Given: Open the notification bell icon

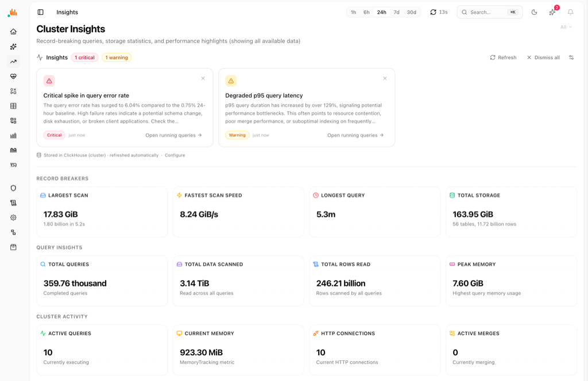Looking at the screenshot, I should (x=570, y=13).
